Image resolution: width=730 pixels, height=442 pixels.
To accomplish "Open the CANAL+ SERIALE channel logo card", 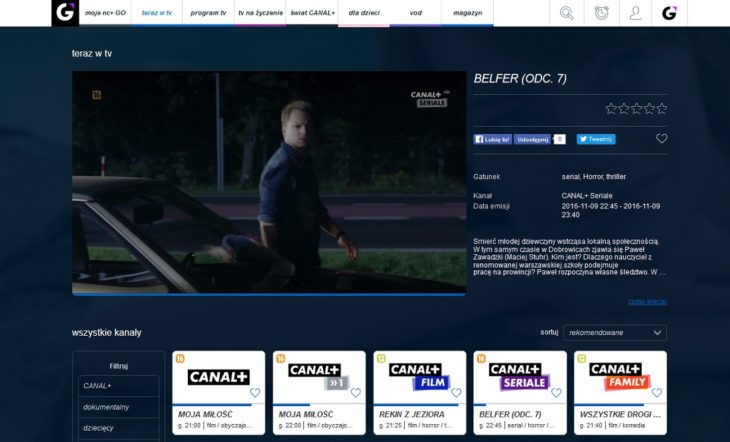I will pyautogui.click(x=520, y=377).
